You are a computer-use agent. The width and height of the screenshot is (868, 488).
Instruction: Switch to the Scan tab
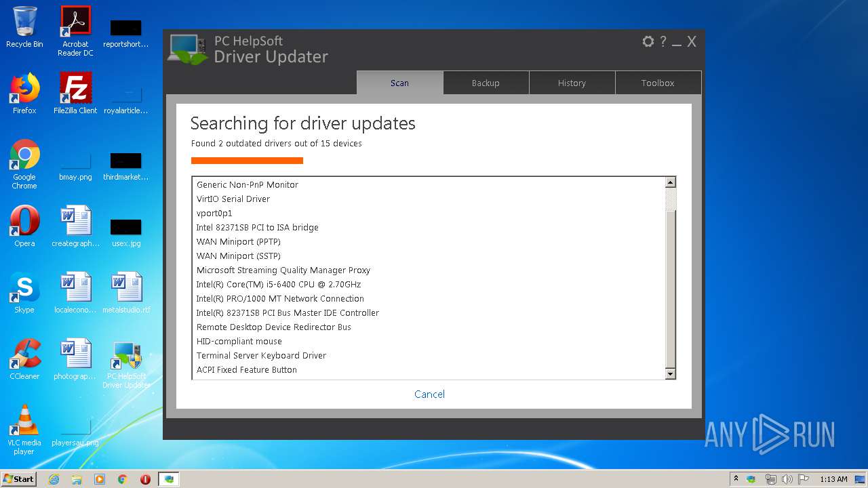pos(399,83)
